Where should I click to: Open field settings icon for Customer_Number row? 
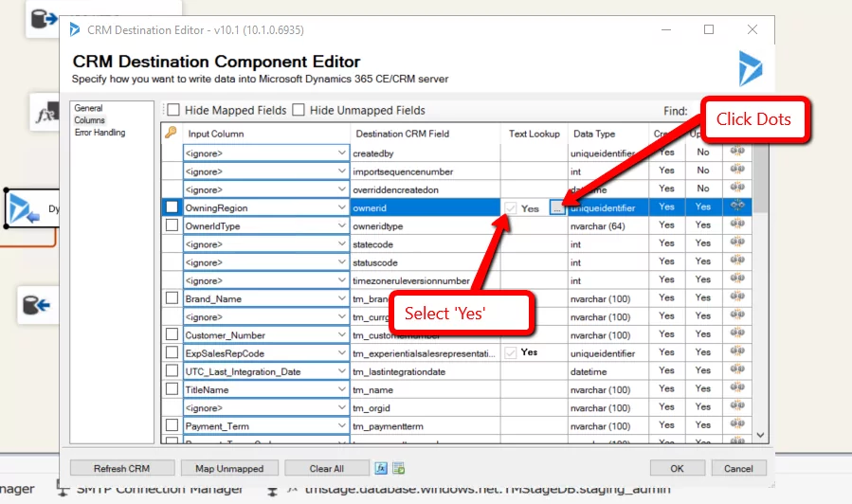737,333
